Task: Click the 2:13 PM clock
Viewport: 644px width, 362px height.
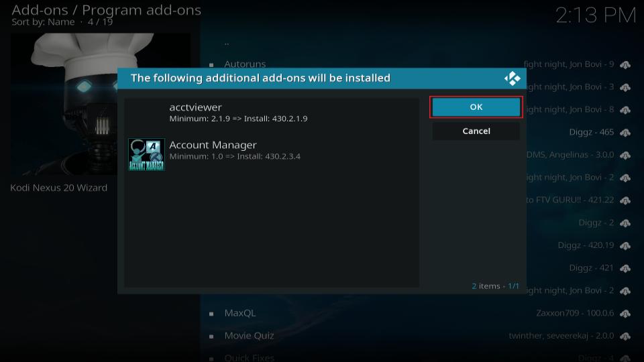Action: pos(596,16)
